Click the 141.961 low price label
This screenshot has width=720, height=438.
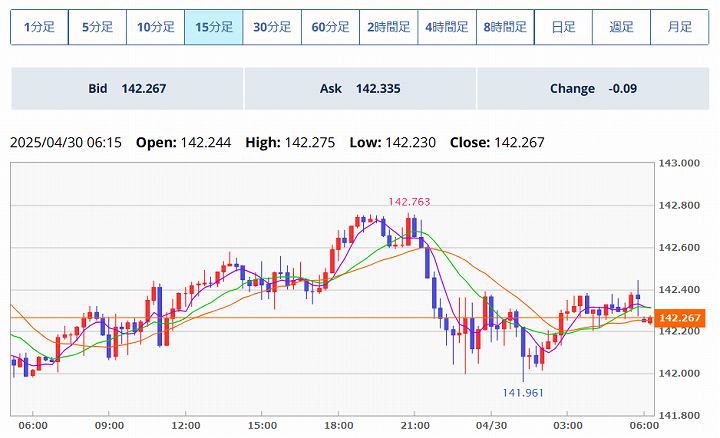pos(524,393)
